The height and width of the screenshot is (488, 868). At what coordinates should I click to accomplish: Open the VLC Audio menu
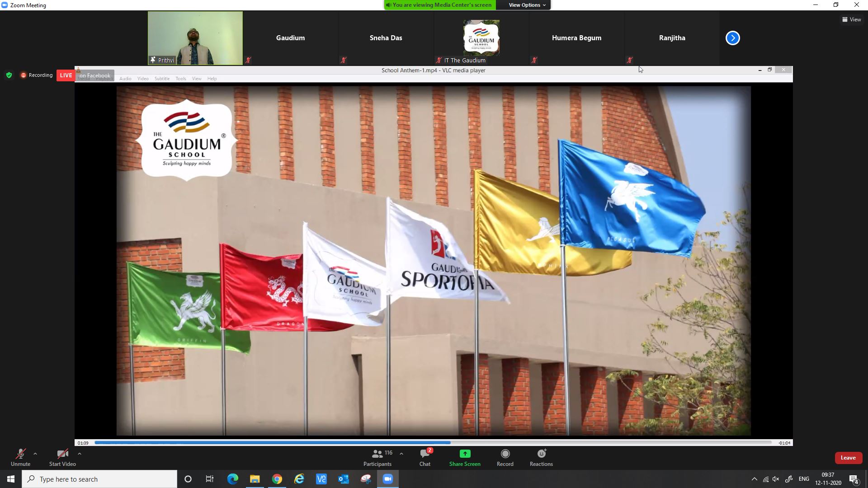[125, 79]
